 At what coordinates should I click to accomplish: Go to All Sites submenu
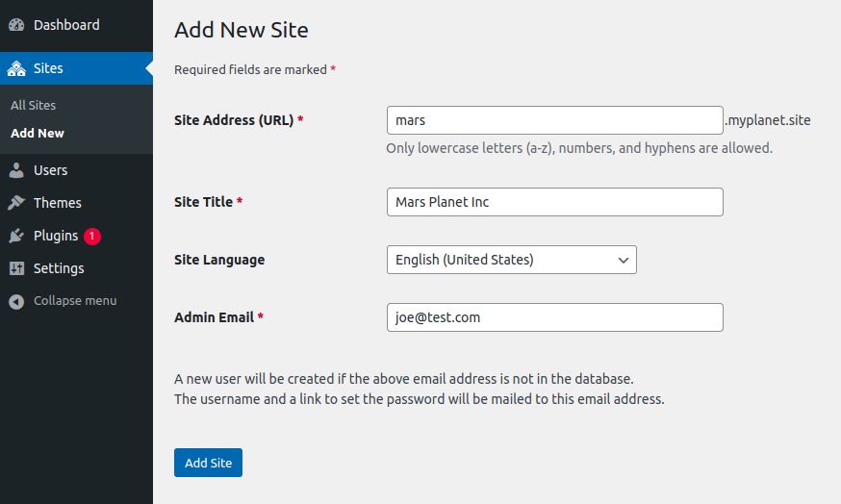pos(34,105)
